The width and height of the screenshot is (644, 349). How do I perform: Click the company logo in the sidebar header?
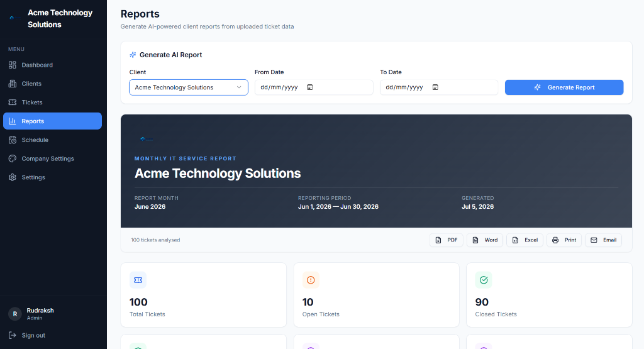click(15, 18)
